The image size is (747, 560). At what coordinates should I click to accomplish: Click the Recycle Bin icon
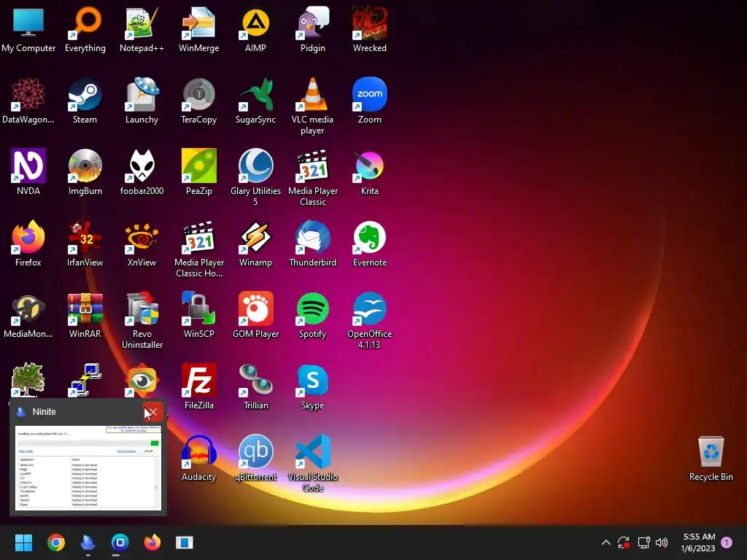point(711,458)
